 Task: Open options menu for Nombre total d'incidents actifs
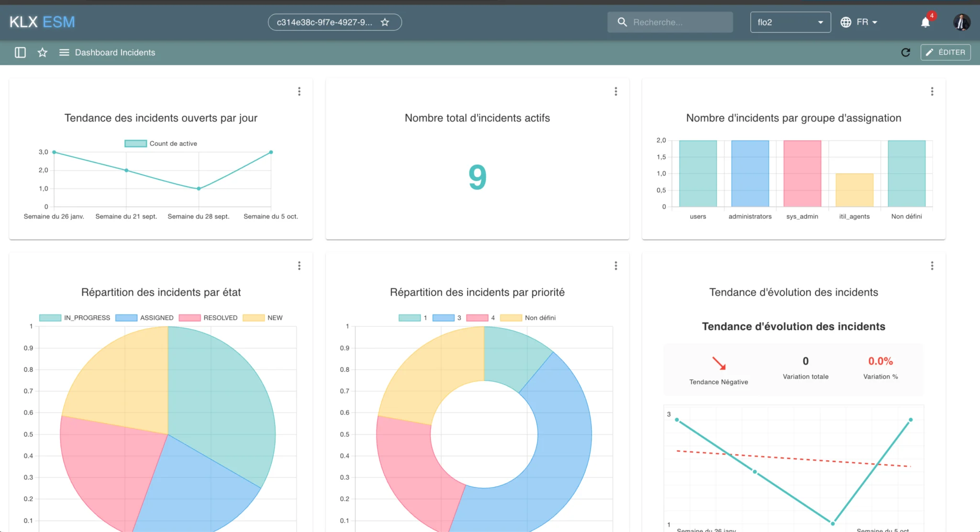coord(616,91)
